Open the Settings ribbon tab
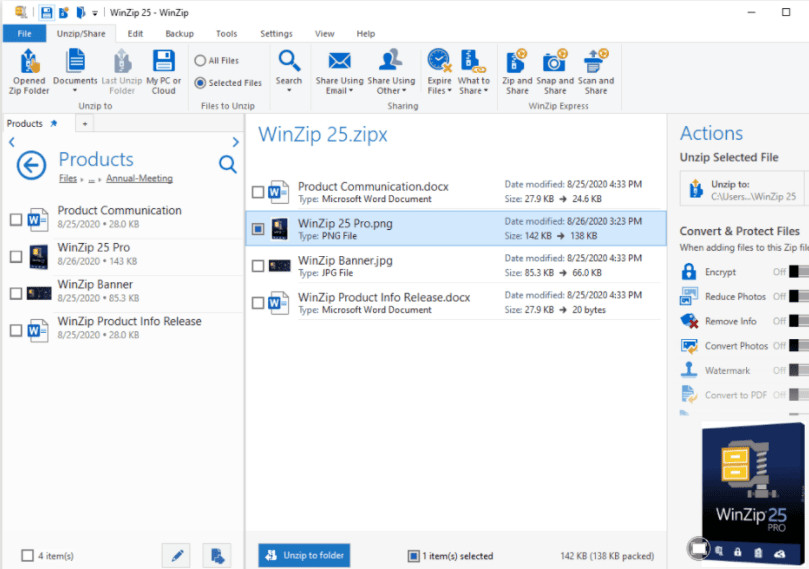 (276, 34)
